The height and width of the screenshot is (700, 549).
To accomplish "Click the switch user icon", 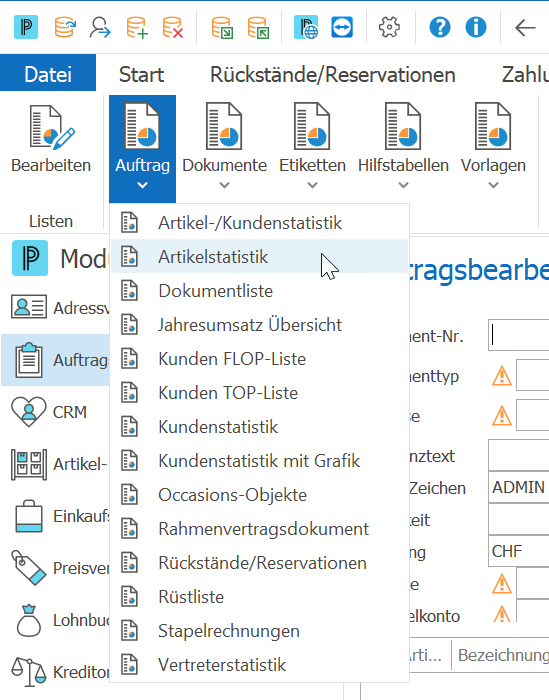I will tap(100, 27).
